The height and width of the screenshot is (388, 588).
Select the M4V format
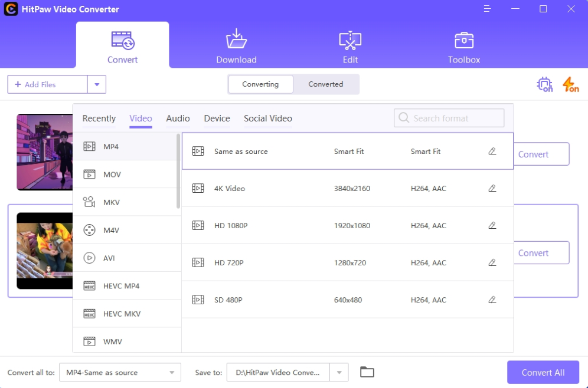click(x=127, y=230)
